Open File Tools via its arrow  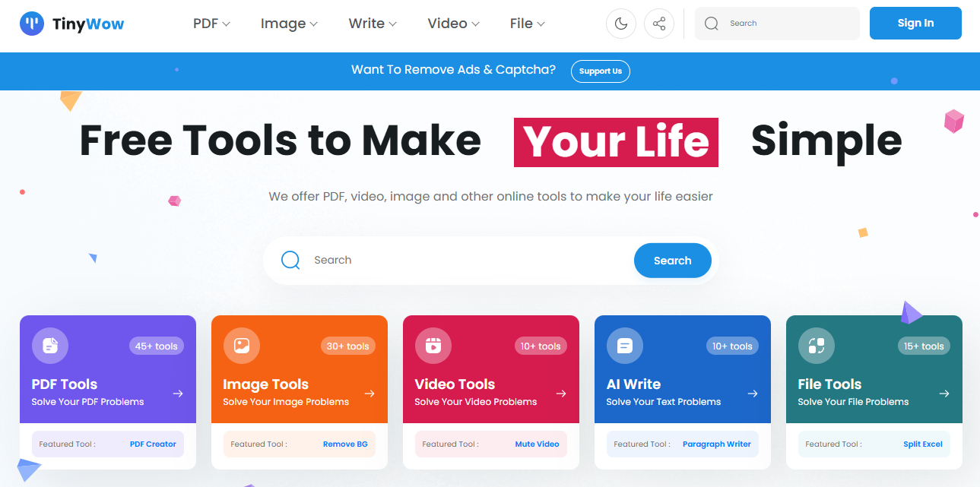coord(944,394)
